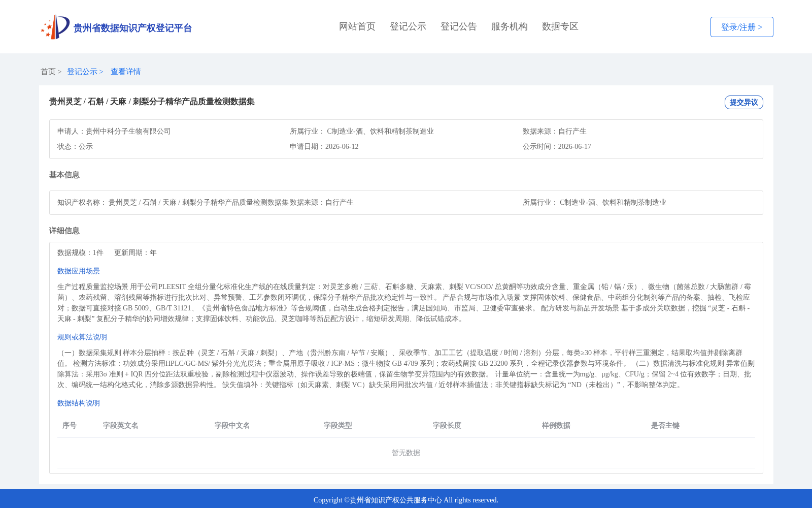Click the 暂无数据 empty table message
Viewport: 812px width, 508px height.
point(406,453)
